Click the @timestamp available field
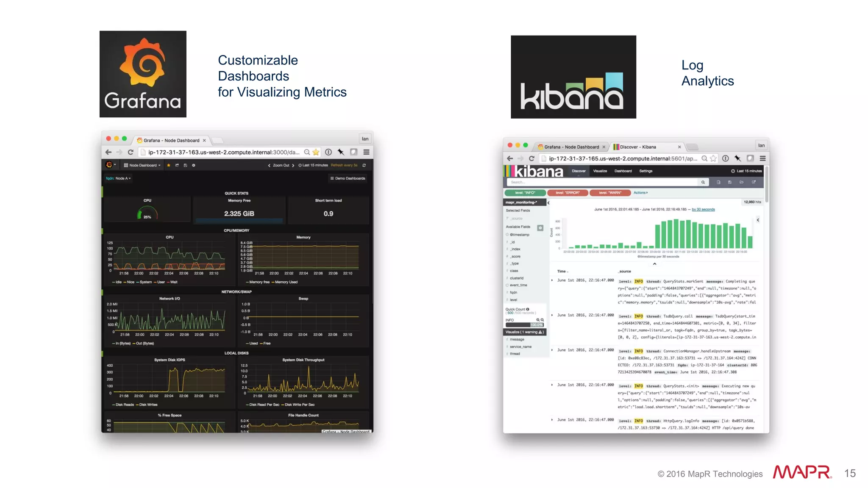 [x=519, y=235]
